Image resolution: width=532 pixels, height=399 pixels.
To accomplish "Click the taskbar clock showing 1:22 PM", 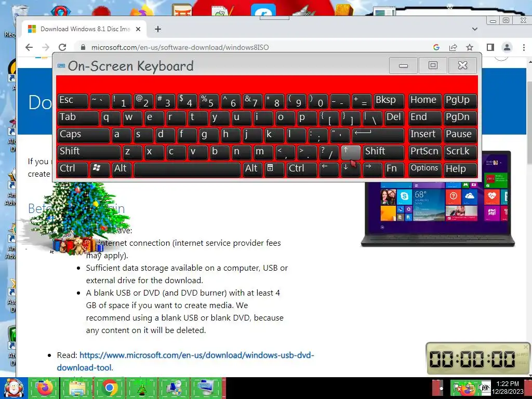I will [x=507, y=388].
